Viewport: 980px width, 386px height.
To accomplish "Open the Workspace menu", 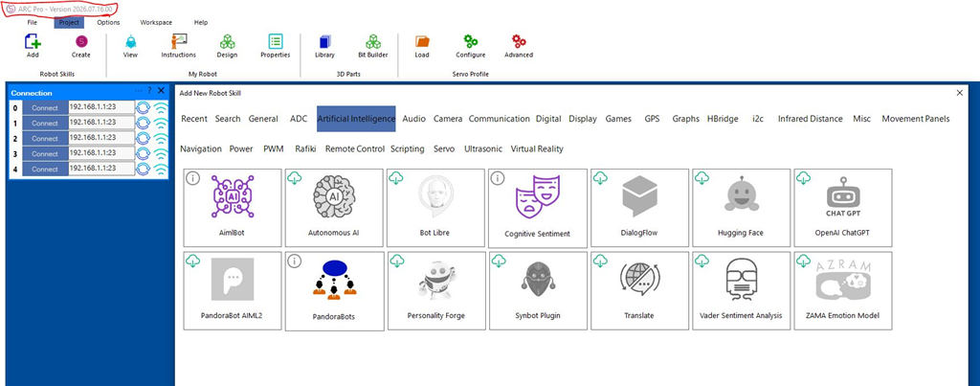I will tap(156, 23).
